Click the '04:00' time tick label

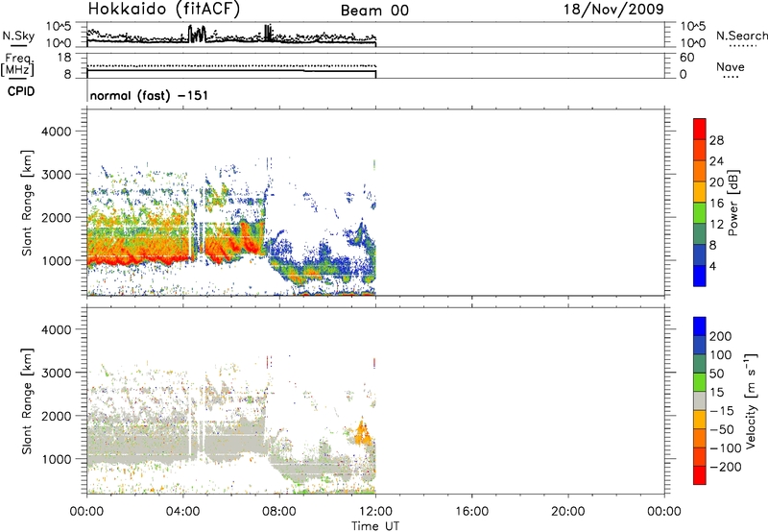[x=182, y=512]
